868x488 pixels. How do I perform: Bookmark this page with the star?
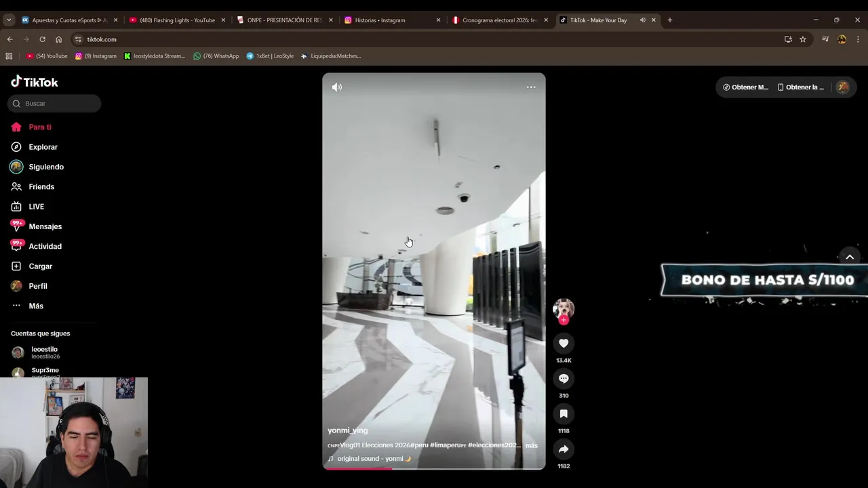(x=803, y=39)
